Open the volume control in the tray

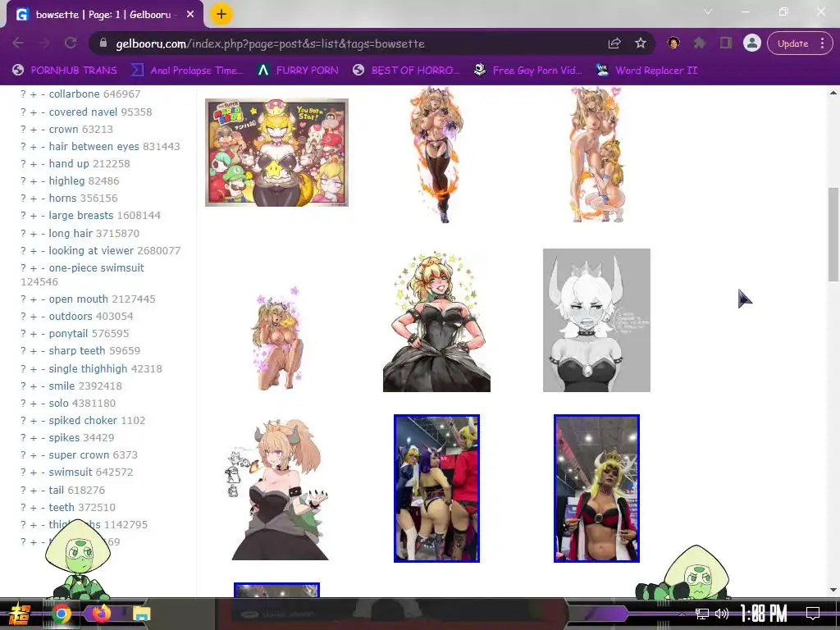coord(722,614)
